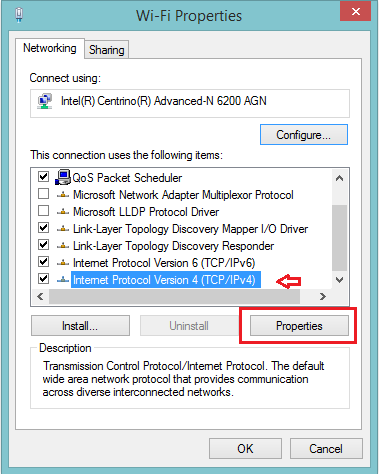379x474 pixels.
Task: Click the list's scroll down arrow
Action: pos(339,280)
